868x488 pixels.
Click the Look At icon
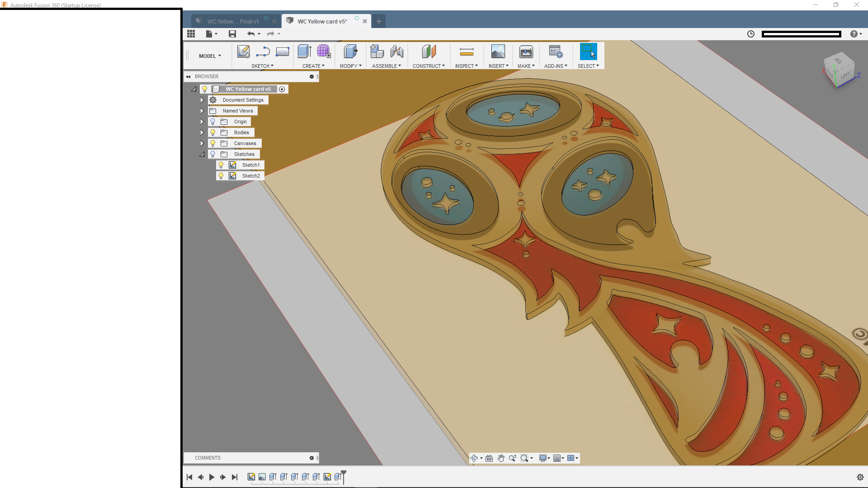489,458
